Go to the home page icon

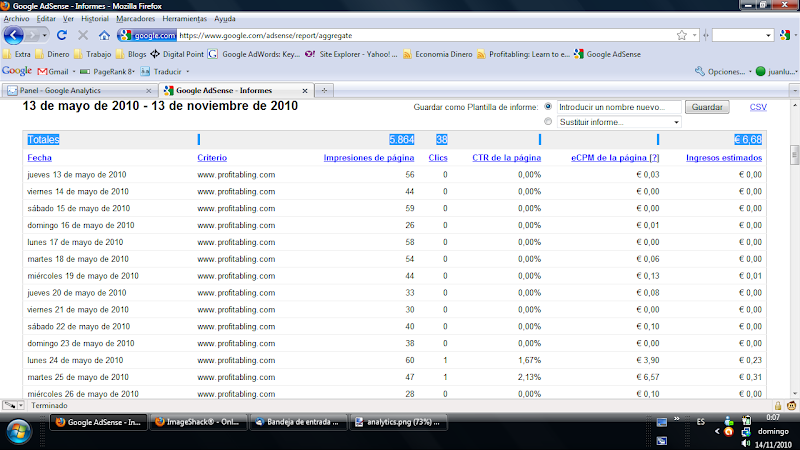104,35
